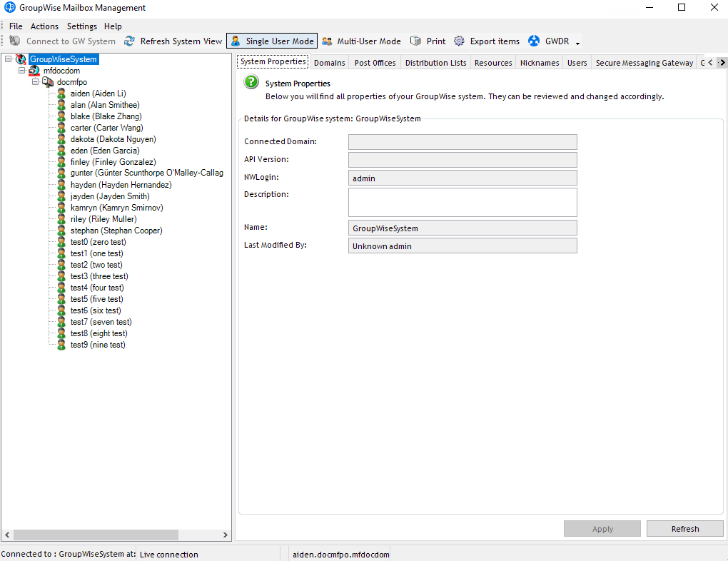Click the user icon beside gunter
Screen dimensions: 728x561
click(x=61, y=173)
